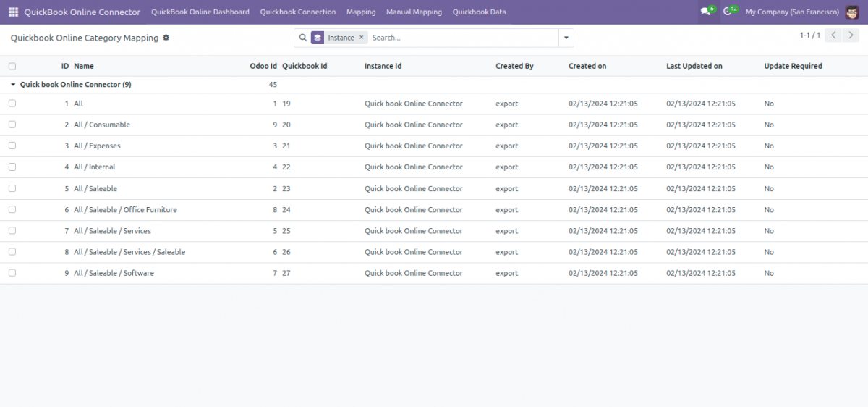The height and width of the screenshot is (407, 868).
Task: Click the group total 45 in Odoo Id column
Action: tap(273, 85)
